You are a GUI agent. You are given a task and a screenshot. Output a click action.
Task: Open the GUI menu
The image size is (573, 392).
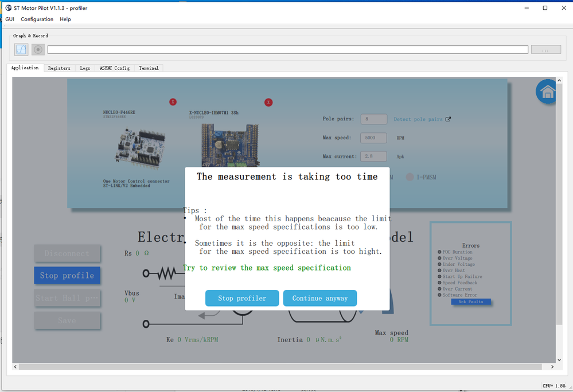[10, 19]
